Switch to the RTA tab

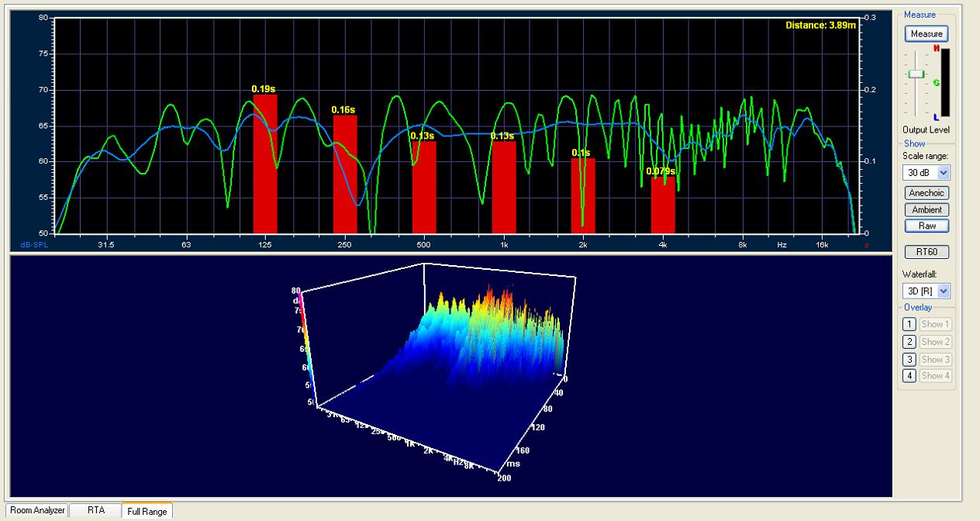point(95,510)
